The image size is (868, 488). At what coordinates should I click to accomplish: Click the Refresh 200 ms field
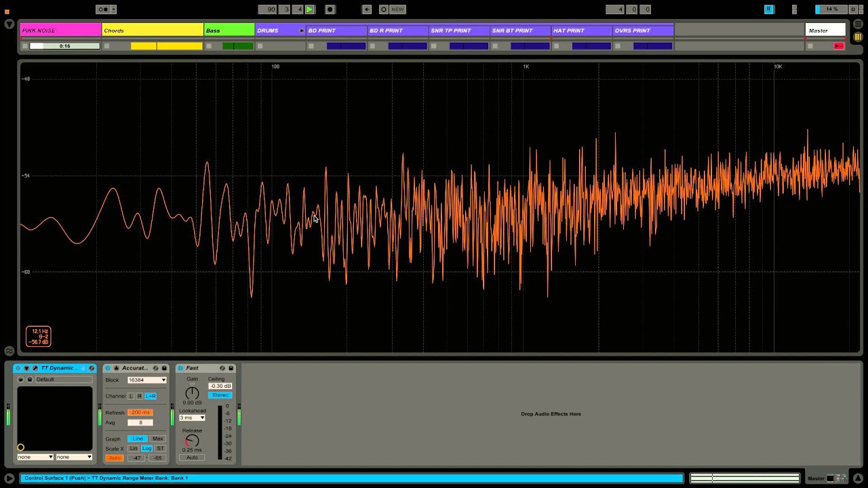click(x=140, y=412)
